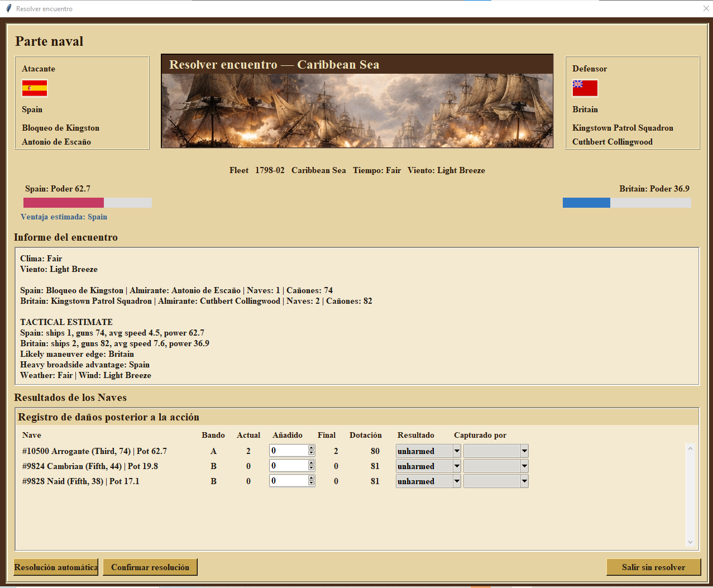Increase Añadido damage for Naid

(x=312, y=478)
